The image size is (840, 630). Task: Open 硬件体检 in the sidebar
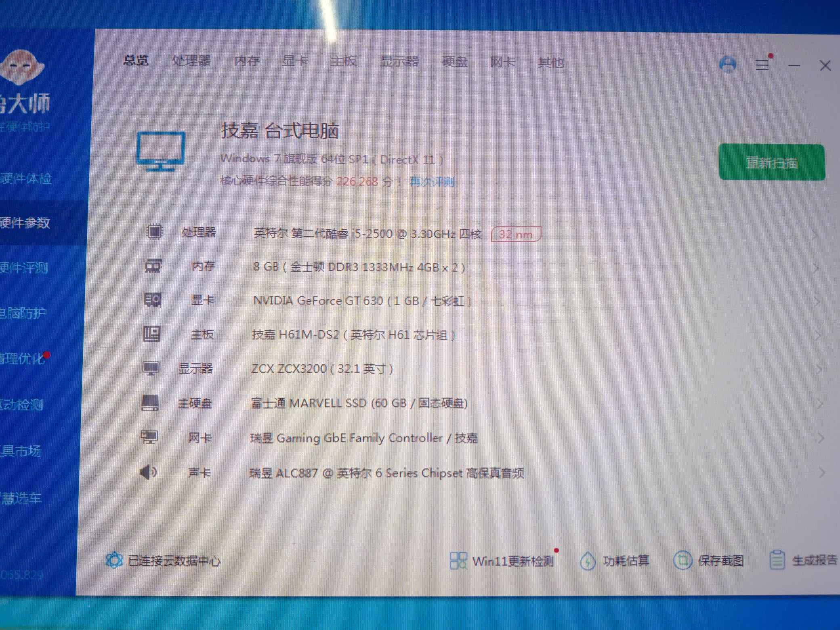[x=26, y=178]
